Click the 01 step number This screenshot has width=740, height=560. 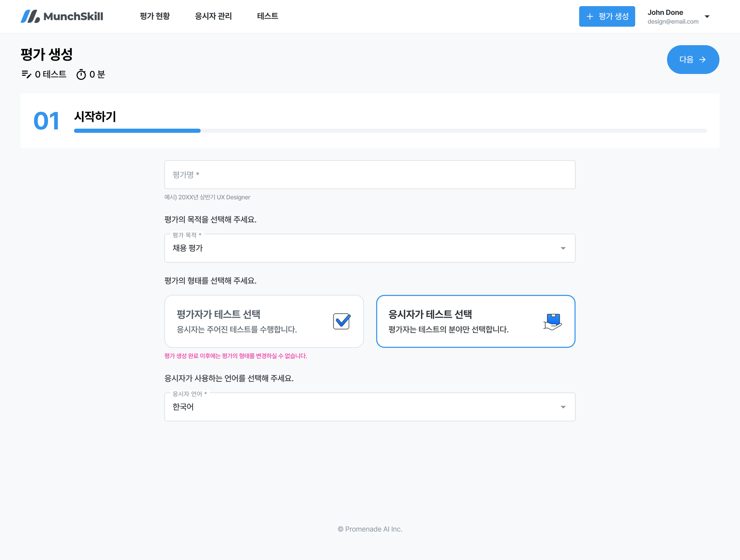(x=46, y=121)
